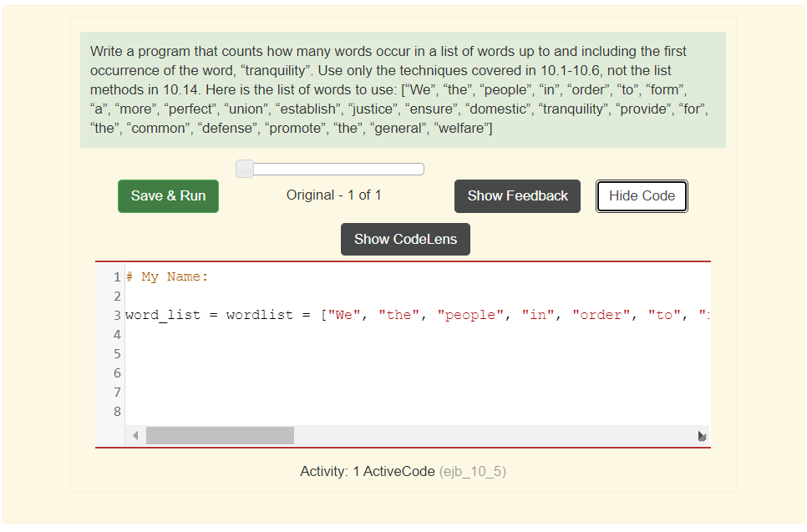Image resolution: width=807 pixels, height=532 pixels.
Task: Click the "people" string in code
Action: coord(470,315)
